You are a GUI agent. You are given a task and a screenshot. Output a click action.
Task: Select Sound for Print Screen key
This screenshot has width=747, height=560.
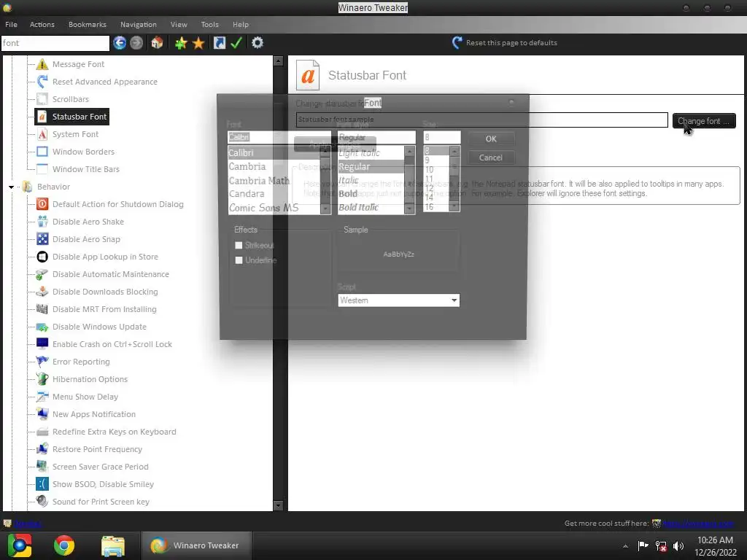[x=101, y=502]
